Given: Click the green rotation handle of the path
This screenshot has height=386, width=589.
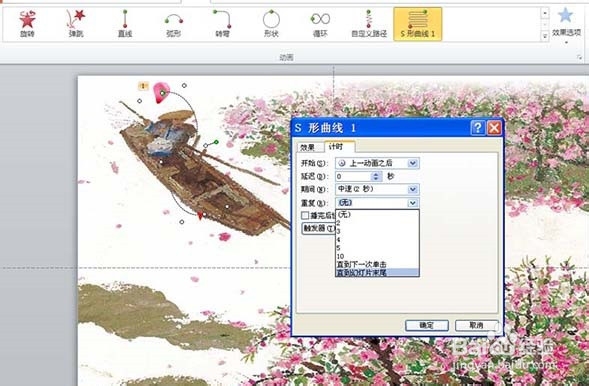Looking at the screenshot, I should [216, 142].
